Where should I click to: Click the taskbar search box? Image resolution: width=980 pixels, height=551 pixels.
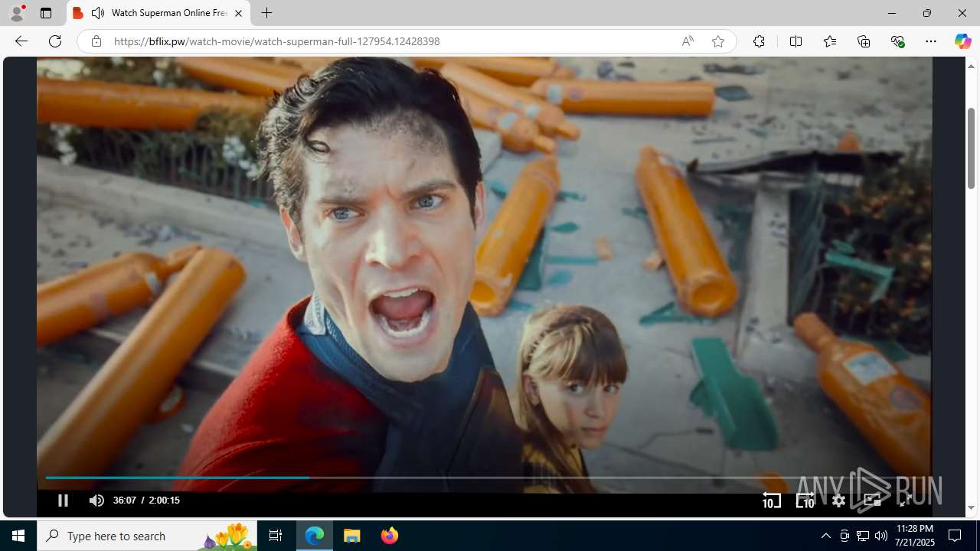(x=147, y=536)
